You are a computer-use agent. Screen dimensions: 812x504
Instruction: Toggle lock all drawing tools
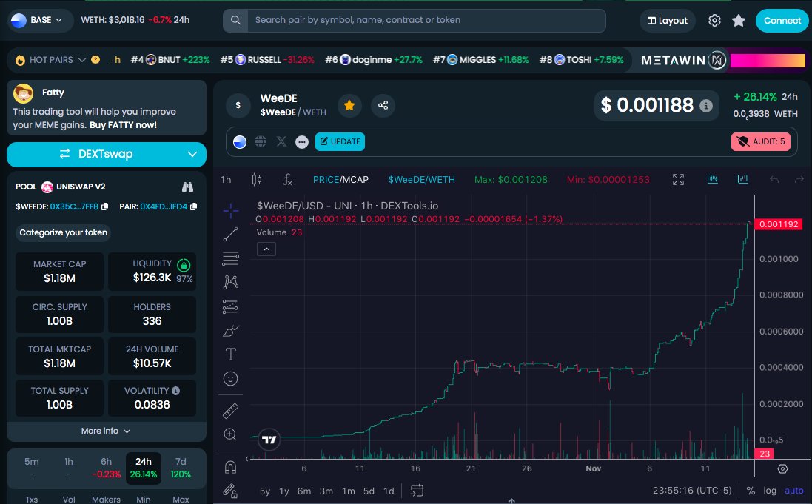click(230, 490)
